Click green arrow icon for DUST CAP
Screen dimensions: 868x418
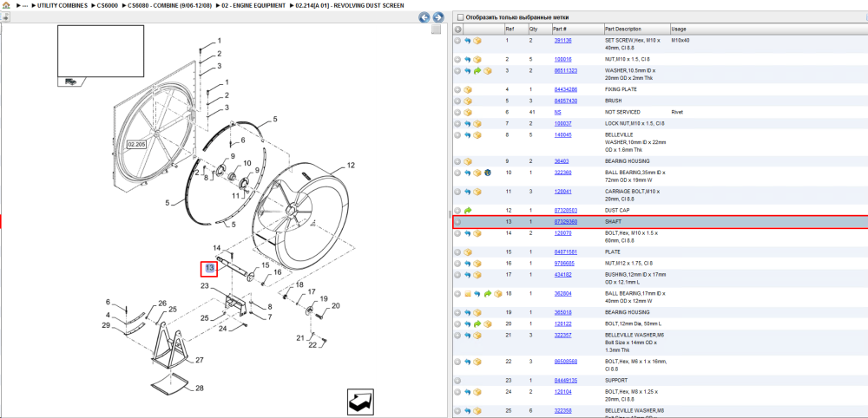click(467, 211)
